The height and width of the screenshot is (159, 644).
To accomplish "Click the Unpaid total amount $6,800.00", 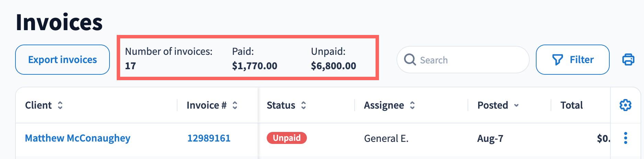I will click(333, 66).
